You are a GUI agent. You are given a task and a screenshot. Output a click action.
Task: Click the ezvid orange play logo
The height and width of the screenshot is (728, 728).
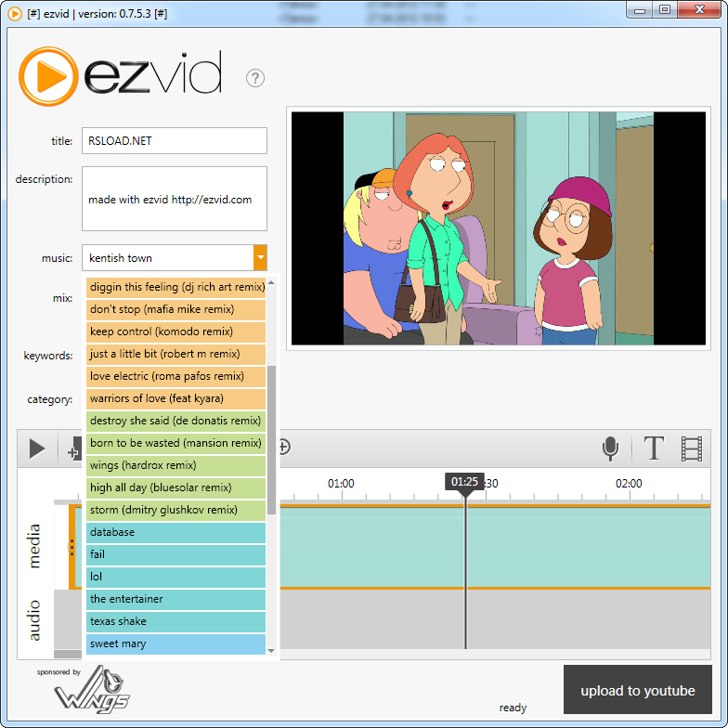pos(48,76)
